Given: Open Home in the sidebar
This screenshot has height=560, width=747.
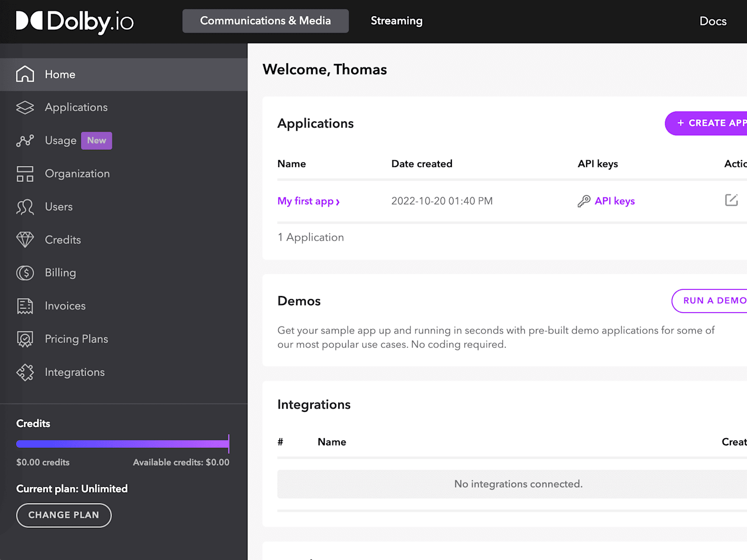Looking at the screenshot, I should tap(123, 74).
